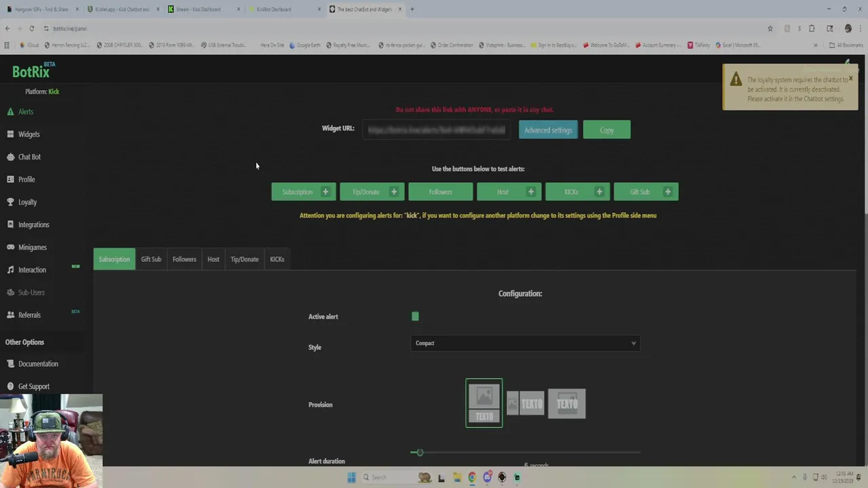This screenshot has width=868, height=488.
Task: Switch to the Stream - Kick Dashboard browser tab
Action: pyautogui.click(x=203, y=9)
